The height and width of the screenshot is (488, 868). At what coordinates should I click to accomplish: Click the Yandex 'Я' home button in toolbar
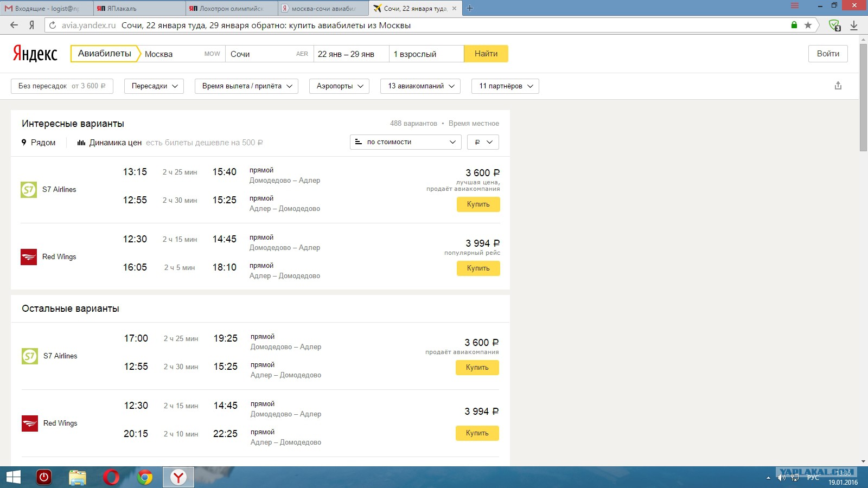pos(32,25)
